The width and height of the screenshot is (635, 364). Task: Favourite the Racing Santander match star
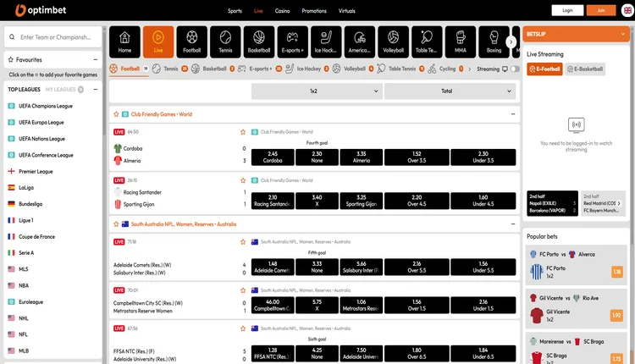coord(243,180)
